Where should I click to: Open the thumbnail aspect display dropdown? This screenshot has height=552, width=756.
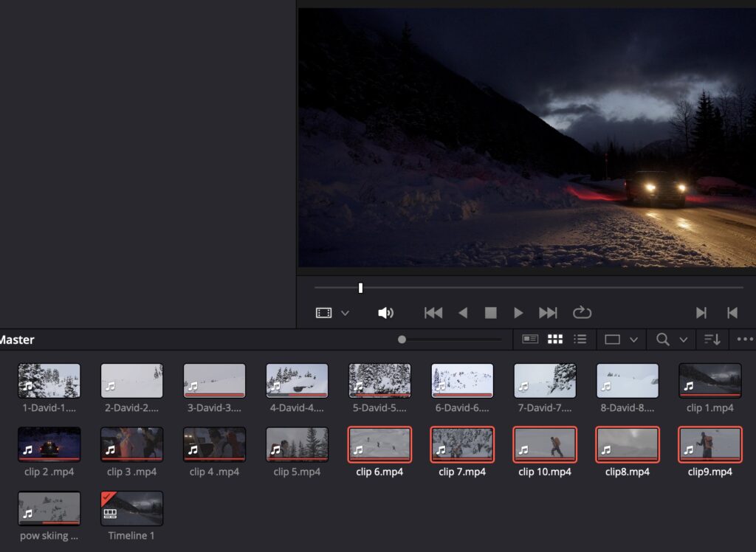633,340
